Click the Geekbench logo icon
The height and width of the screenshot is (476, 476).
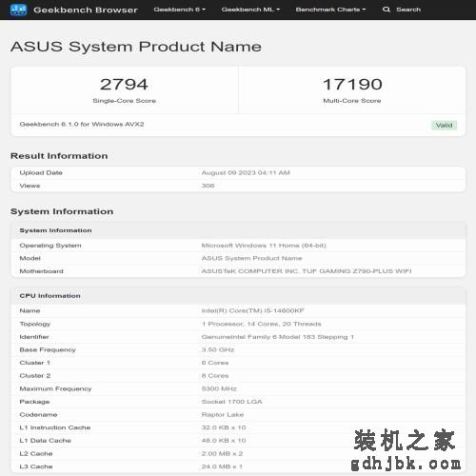tap(18, 10)
